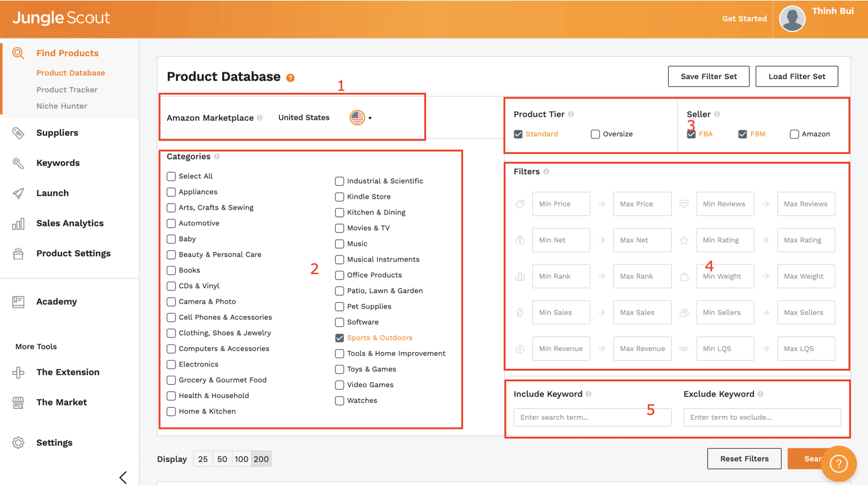Uncheck the Sports & Outdoors checkbox
This screenshot has width=868, height=485.
pos(340,338)
